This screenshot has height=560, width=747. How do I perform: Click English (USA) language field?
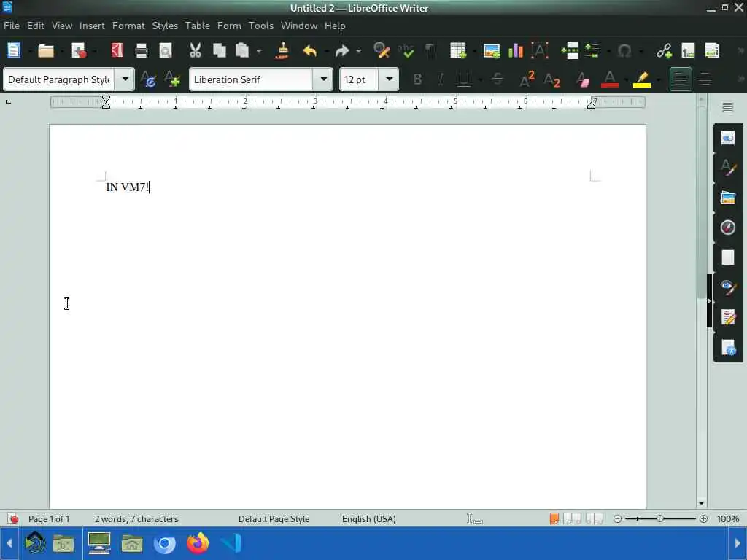click(x=368, y=519)
